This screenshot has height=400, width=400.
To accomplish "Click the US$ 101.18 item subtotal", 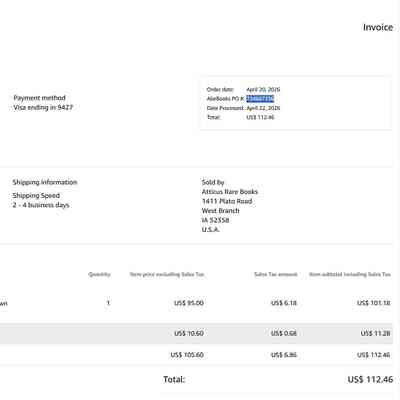I will tap(373, 303).
